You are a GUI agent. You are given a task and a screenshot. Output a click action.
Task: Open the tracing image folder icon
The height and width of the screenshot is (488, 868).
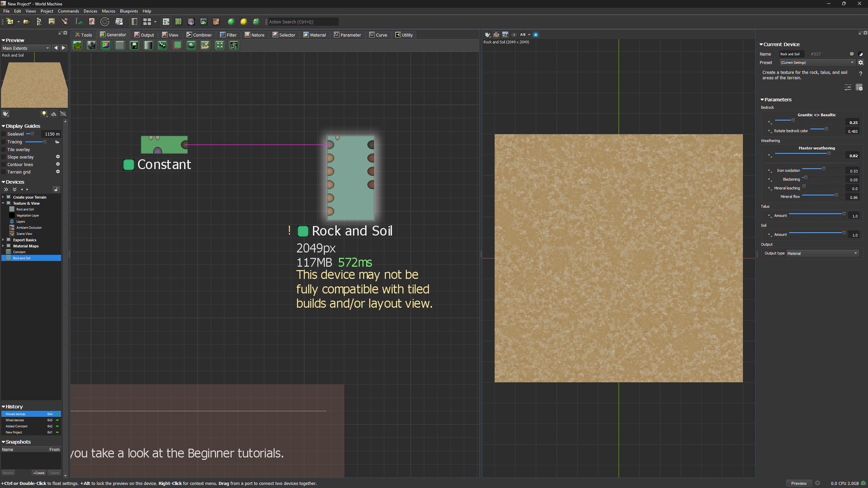click(57, 142)
